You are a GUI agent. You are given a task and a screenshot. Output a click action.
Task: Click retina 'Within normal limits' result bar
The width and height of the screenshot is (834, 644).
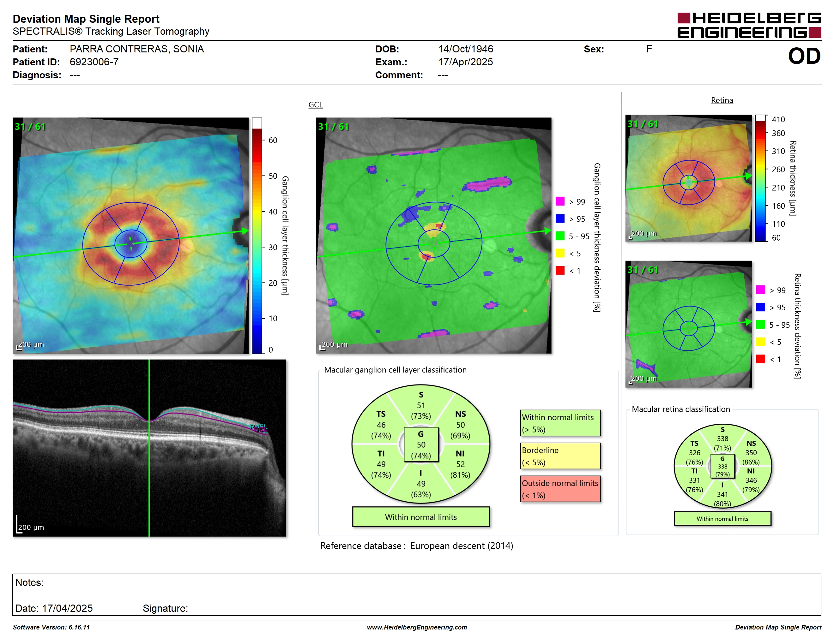(722, 519)
